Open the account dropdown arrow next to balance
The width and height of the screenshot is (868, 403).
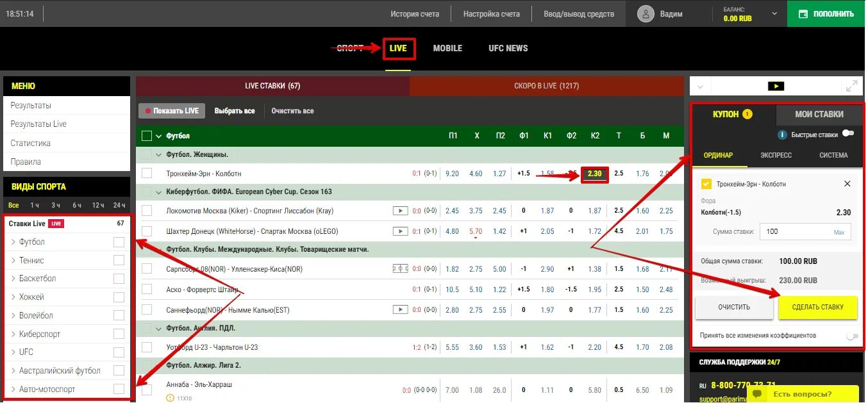774,13
